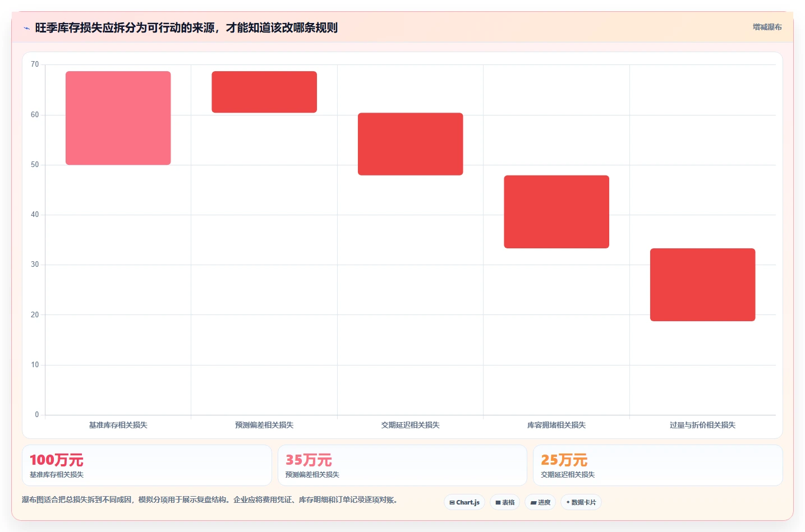Click the y-axis value 70
Screen dimensions: 805x532
(35, 64)
